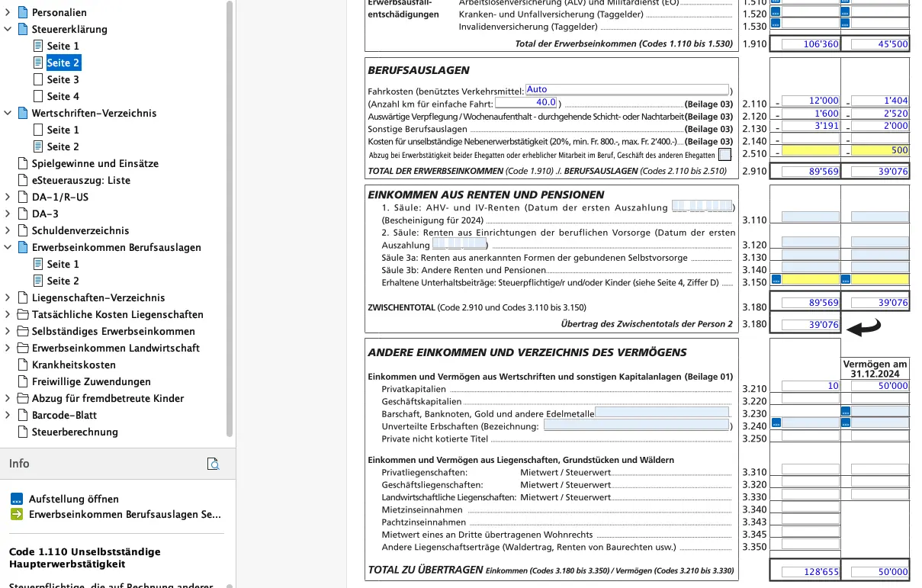Screen dimensions: 922x588
Task: Click the Aufstellung öffnen link
Action: click(x=74, y=499)
